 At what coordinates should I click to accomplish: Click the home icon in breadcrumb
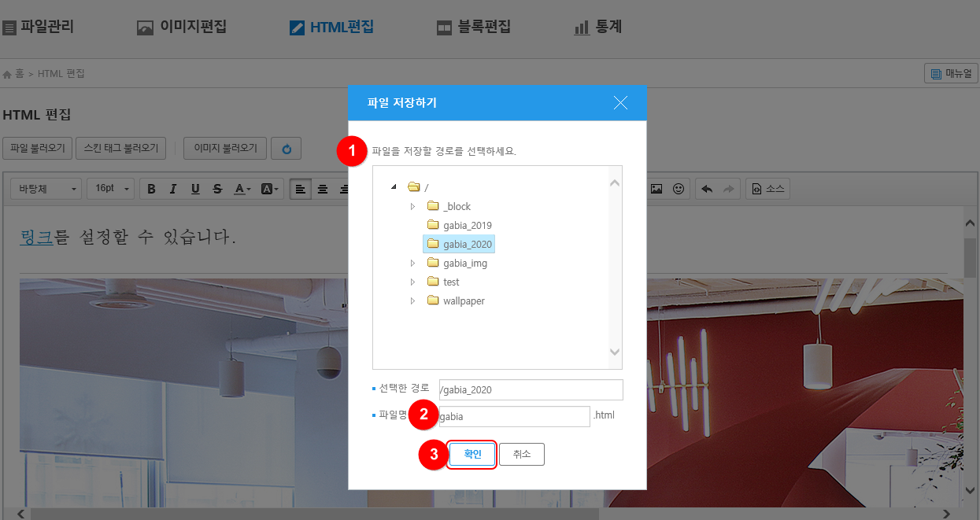[x=7, y=74]
